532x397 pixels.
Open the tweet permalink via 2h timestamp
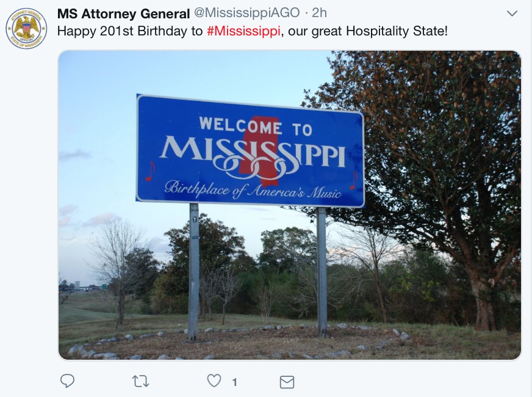point(319,13)
